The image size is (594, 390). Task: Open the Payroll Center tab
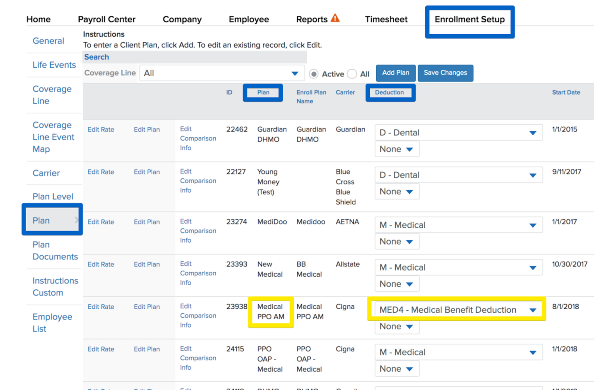click(x=106, y=19)
